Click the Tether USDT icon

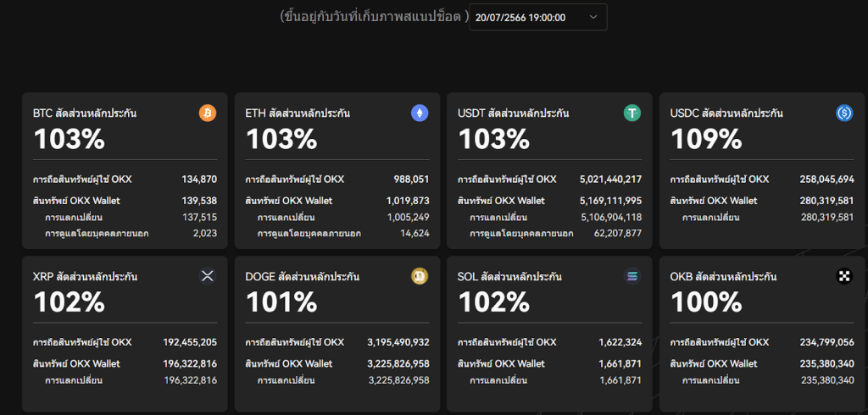pos(632,113)
